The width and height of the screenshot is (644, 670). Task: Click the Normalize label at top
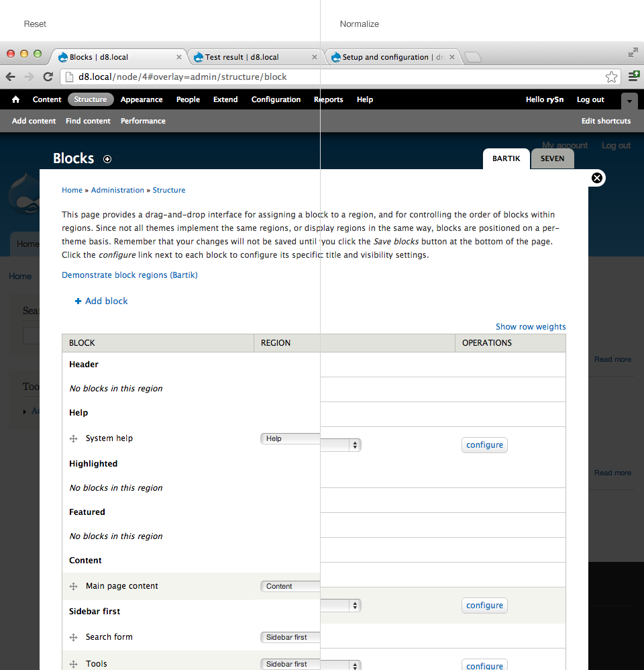(359, 24)
